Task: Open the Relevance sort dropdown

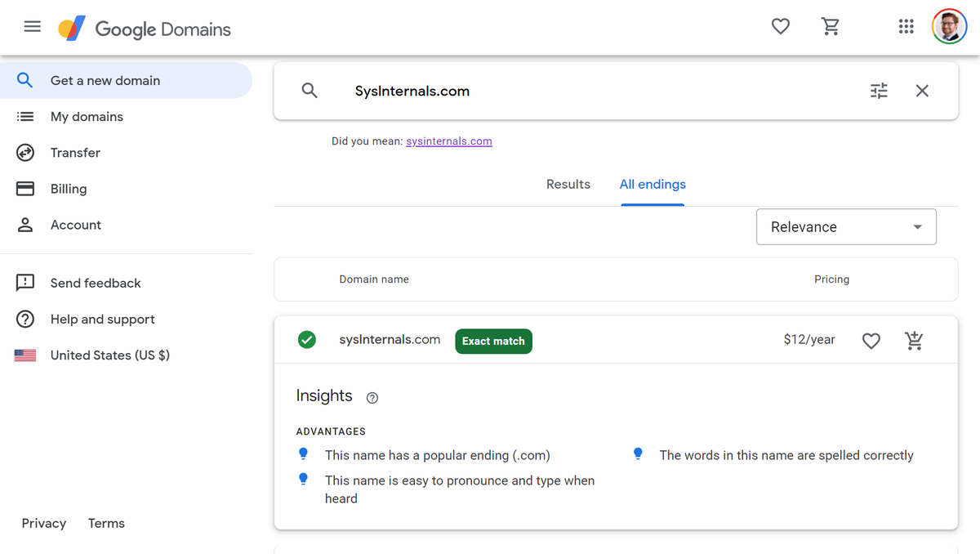Action: point(847,227)
